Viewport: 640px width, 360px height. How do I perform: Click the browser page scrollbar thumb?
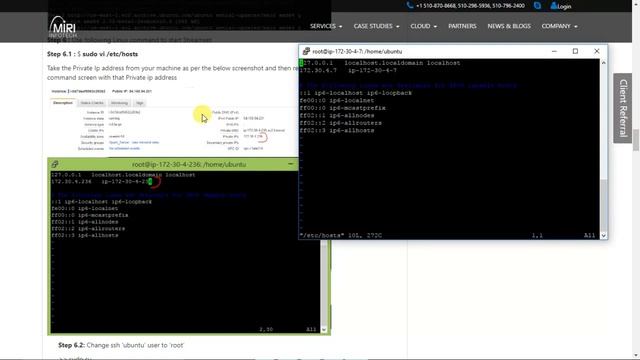coord(636,140)
